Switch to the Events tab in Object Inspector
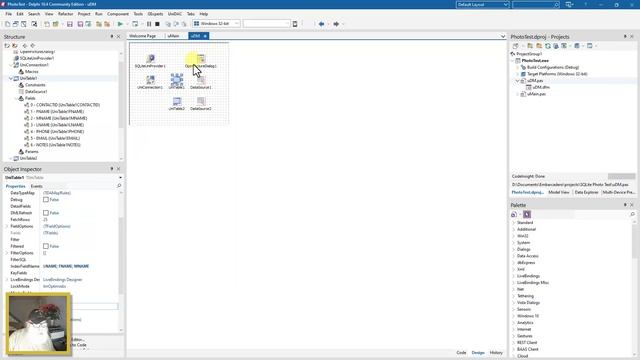The image size is (640, 360). click(36, 186)
